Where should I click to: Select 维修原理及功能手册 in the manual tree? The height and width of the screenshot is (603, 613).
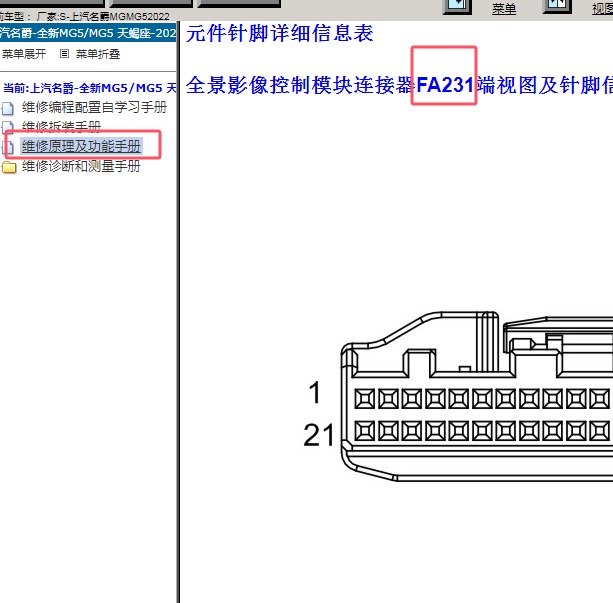pyautogui.click(x=81, y=146)
